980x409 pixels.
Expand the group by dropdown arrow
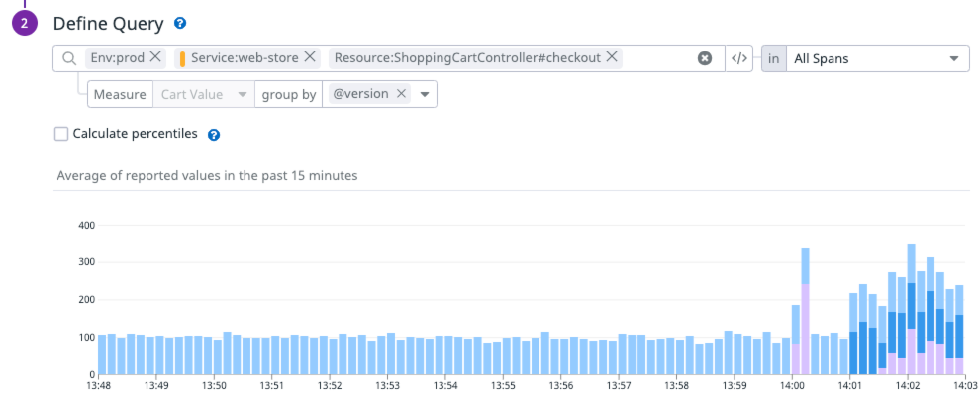click(x=425, y=94)
